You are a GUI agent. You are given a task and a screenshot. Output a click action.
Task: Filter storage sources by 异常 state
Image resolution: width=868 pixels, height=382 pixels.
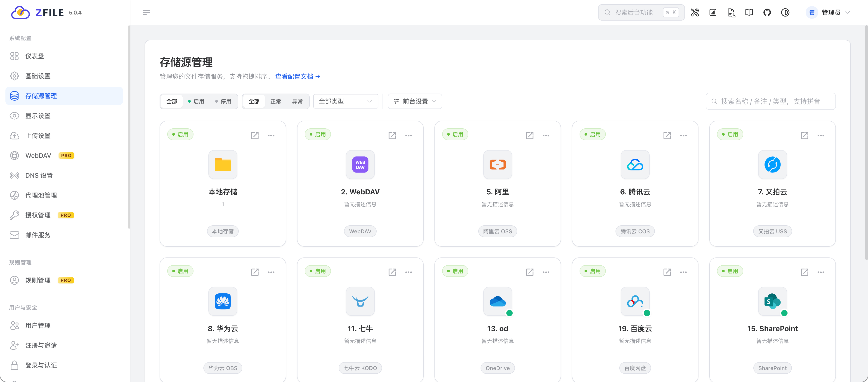[x=297, y=101]
